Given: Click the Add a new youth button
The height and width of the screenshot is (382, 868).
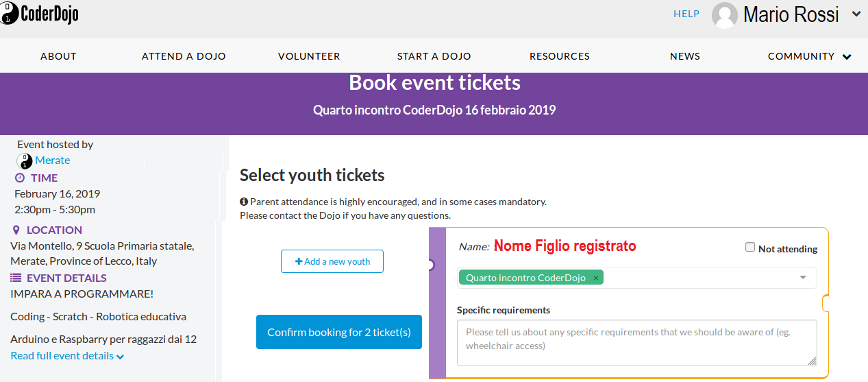Looking at the screenshot, I should click(x=332, y=261).
